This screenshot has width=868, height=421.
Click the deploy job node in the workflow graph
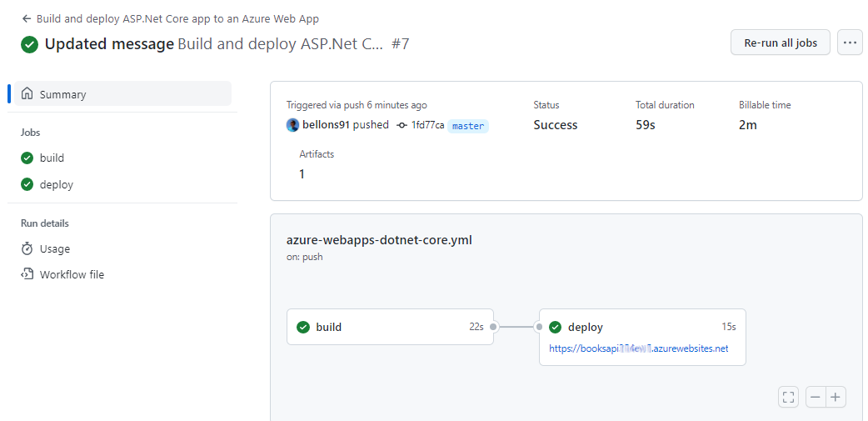point(642,338)
